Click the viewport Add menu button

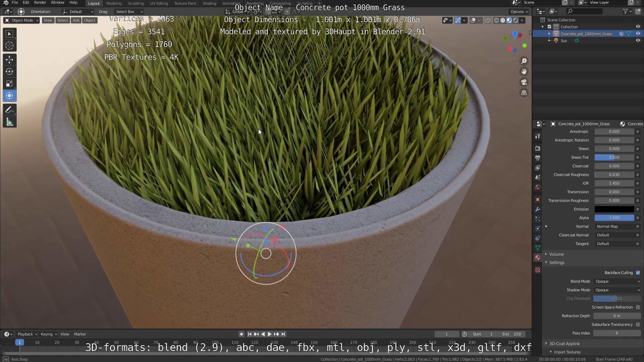76,20
